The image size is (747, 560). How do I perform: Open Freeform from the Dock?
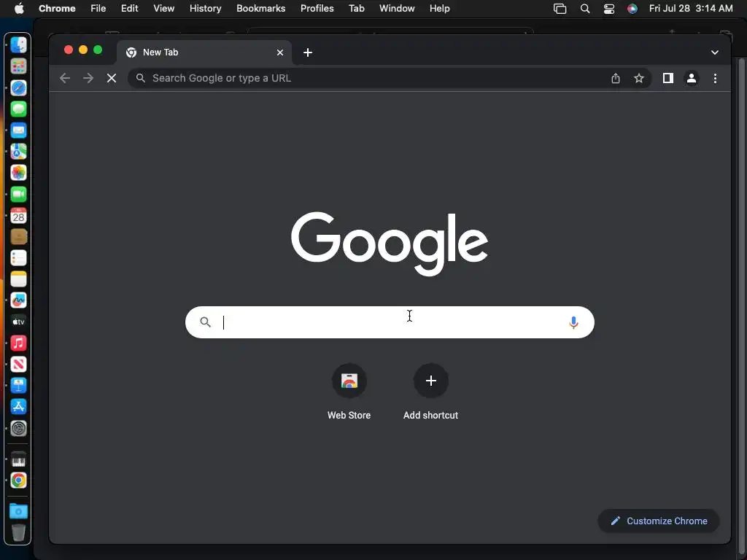pyautogui.click(x=18, y=300)
